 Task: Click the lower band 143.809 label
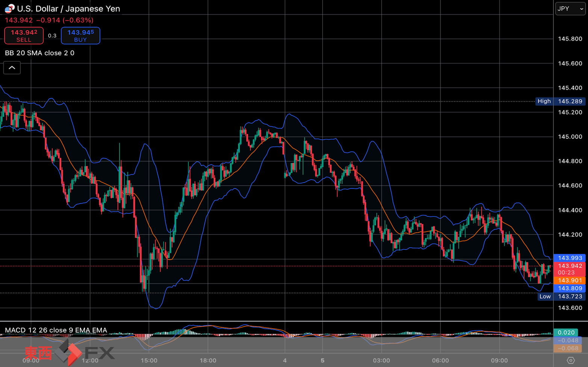click(x=570, y=288)
